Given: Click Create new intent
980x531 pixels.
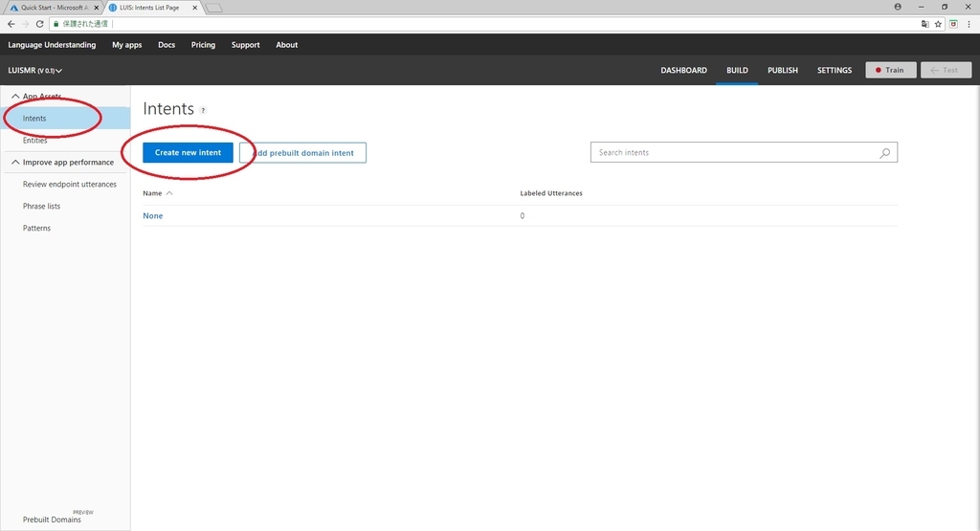Looking at the screenshot, I should click(188, 152).
